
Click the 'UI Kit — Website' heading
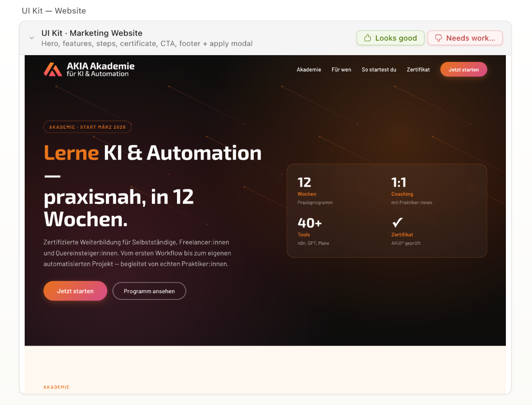click(54, 11)
